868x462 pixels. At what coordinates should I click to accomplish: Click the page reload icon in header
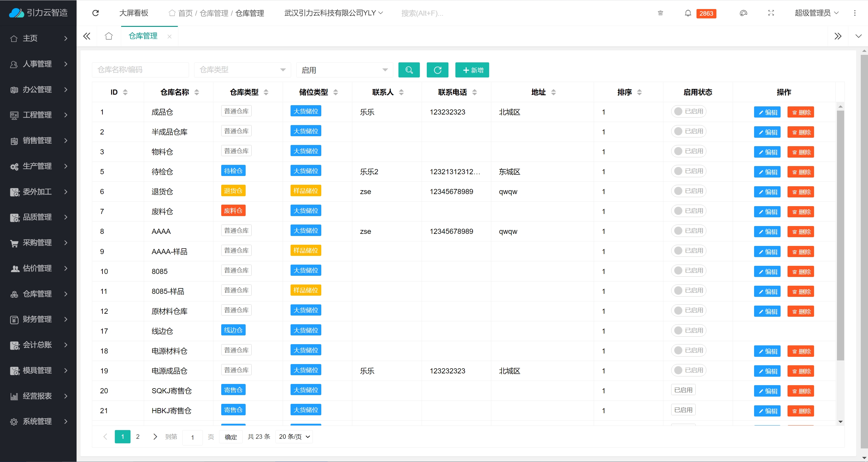pyautogui.click(x=95, y=13)
